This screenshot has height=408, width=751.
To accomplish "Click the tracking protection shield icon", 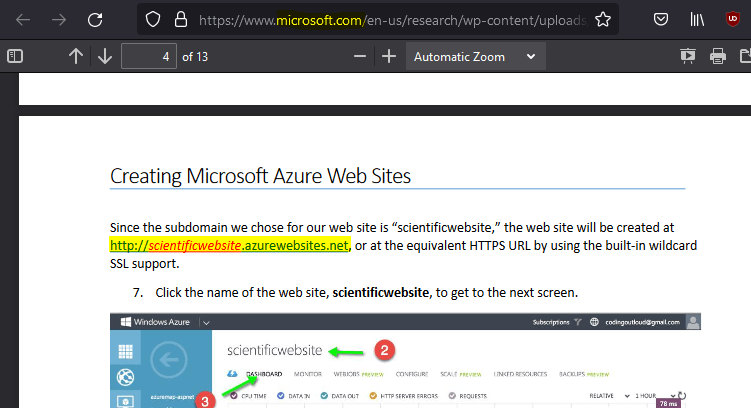I will pyautogui.click(x=152, y=19).
